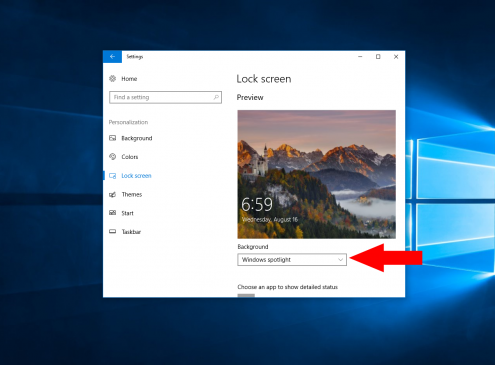Maximize the Settings window

pyautogui.click(x=378, y=57)
